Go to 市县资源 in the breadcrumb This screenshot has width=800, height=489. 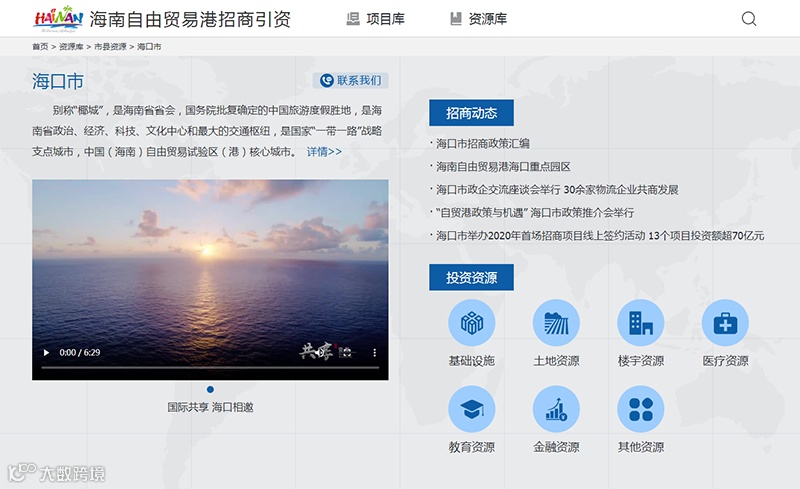110,46
